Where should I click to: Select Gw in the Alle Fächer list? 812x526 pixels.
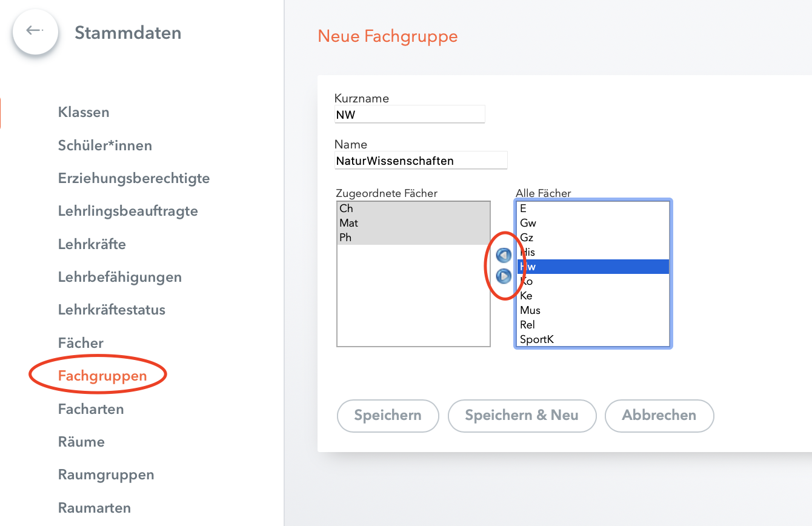[x=593, y=223]
